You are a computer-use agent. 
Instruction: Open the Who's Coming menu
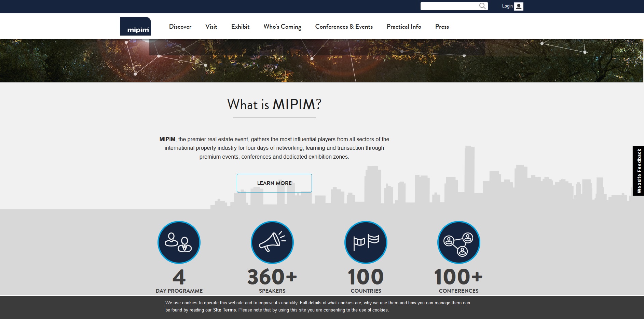pyautogui.click(x=283, y=27)
